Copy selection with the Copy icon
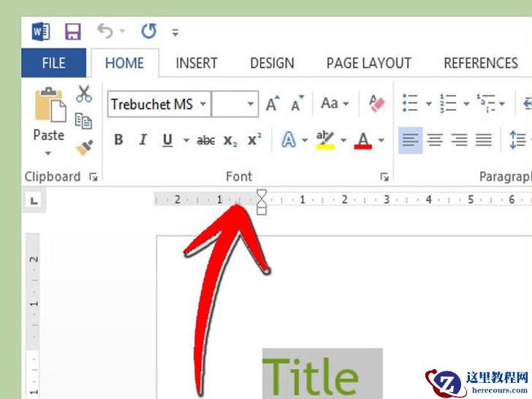This screenshot has width=532, height=399. (83, 121)
